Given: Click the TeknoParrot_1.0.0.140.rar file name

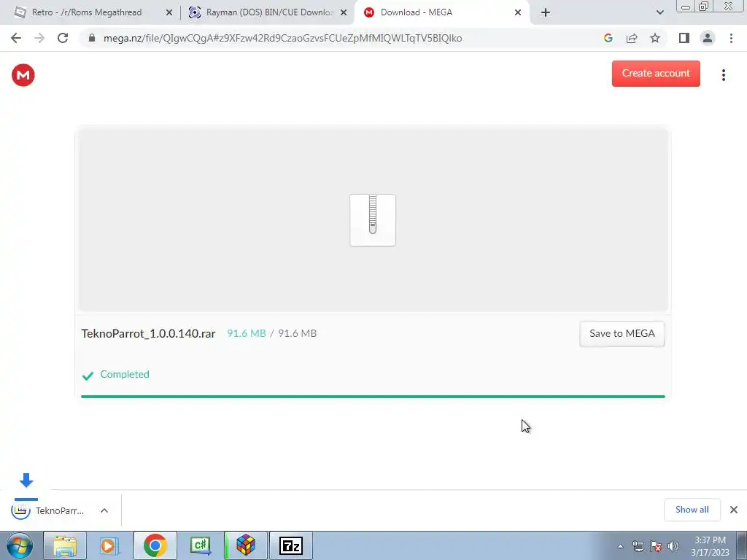Looking at the screenshot, I should (148, 333).
